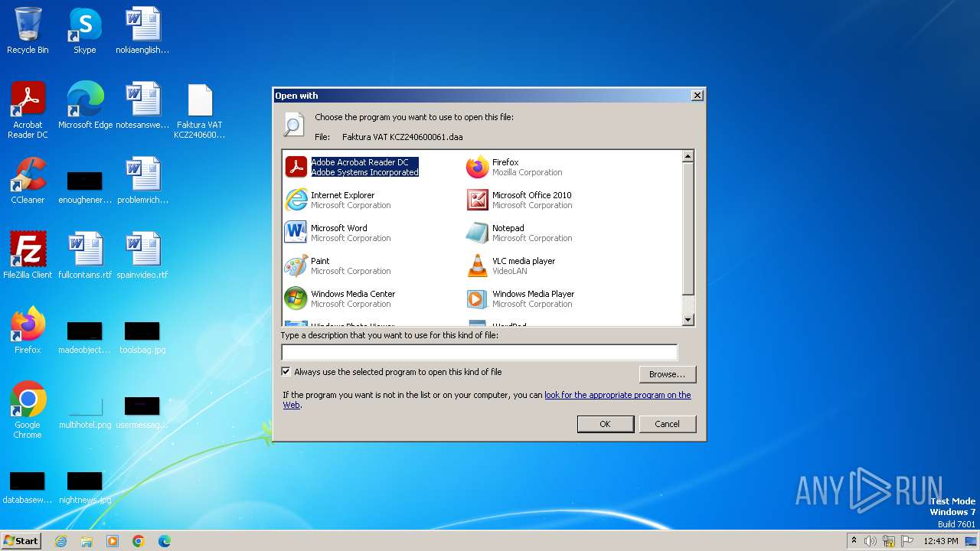Toggle Always use the selected program checkbox

pyautogui.click(x=286, y=372)
